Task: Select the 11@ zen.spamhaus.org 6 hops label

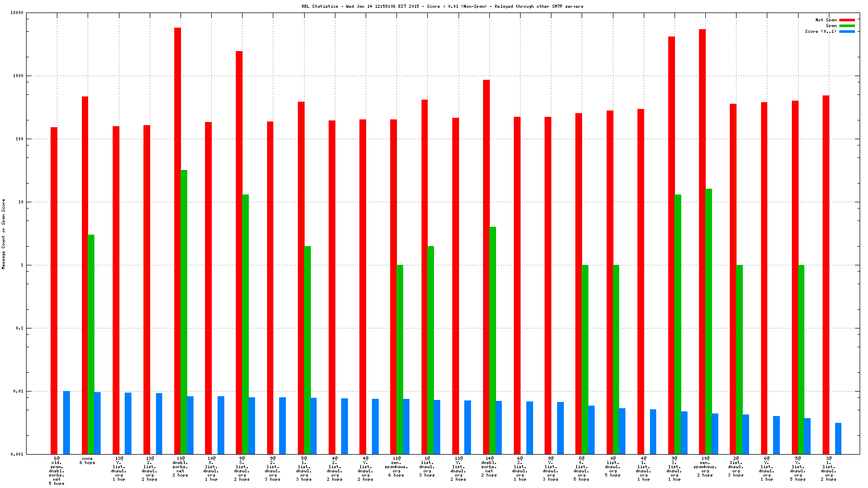Action: (396, 467)
